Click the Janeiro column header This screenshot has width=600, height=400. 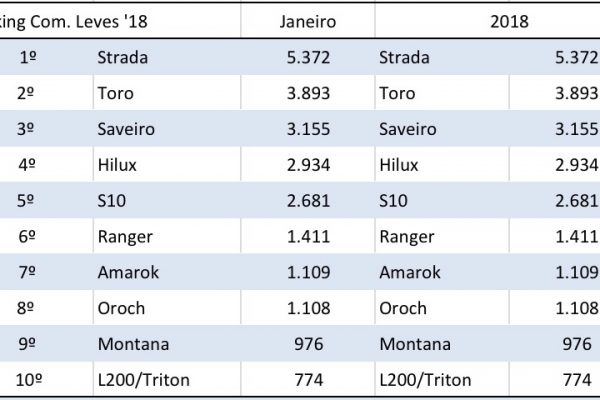pyautogui.click(x=308, y=18)
